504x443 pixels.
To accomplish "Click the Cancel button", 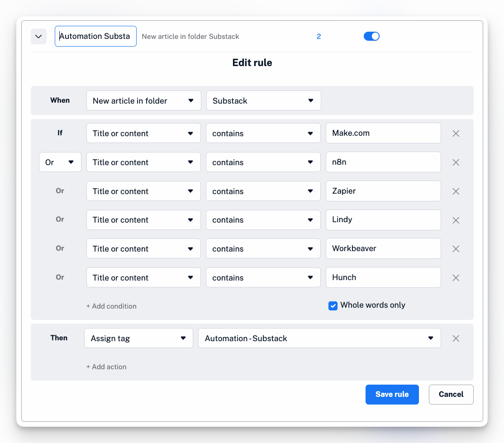I will (451, 395).
